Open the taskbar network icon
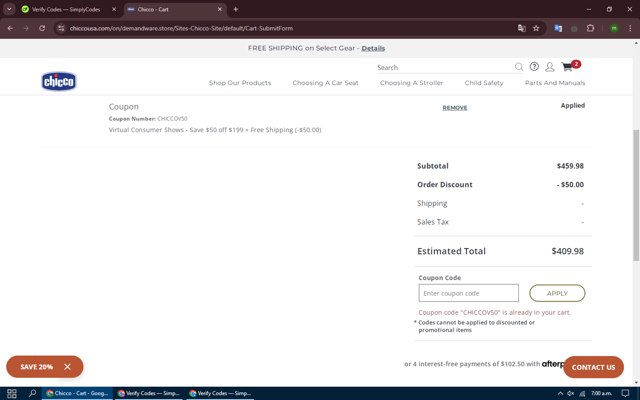The height and width of the screenshot is (400, 640). [582, 393]
